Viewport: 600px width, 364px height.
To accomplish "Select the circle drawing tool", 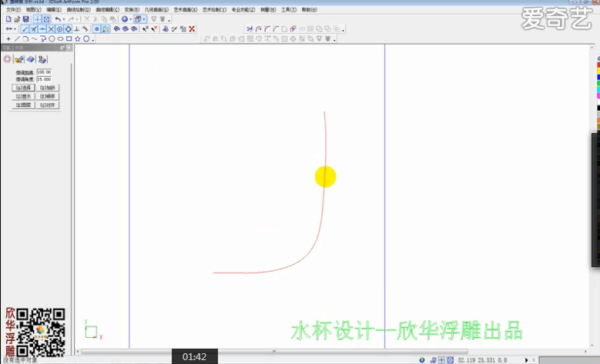I will tap(52, 38).
